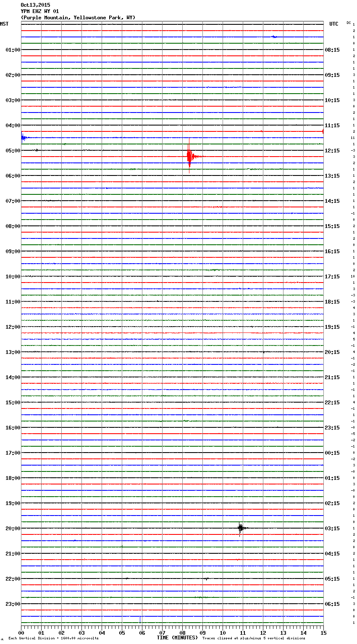Select the 15:00 MST time label
Screen dimensions: 357x644
13,403
